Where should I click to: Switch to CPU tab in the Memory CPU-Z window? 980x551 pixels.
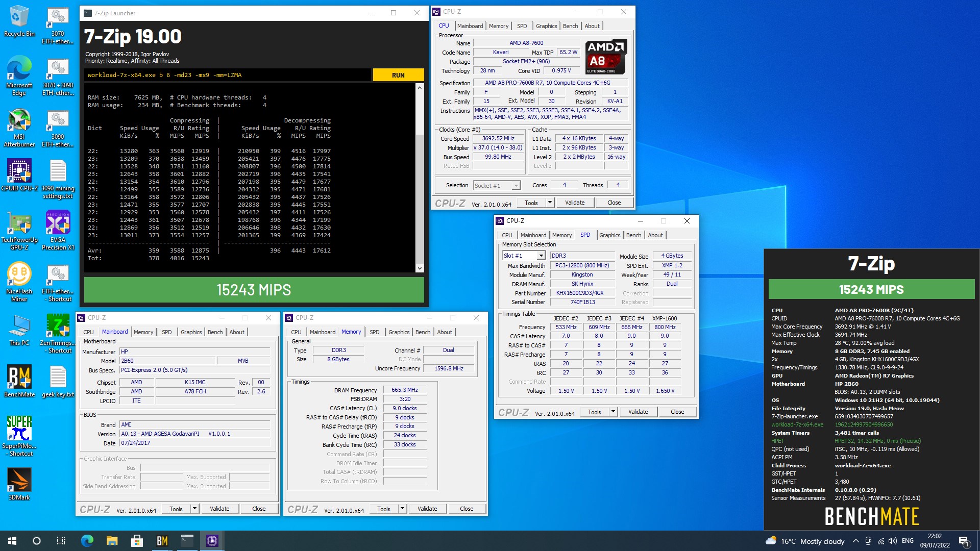[x=296, y=332]
